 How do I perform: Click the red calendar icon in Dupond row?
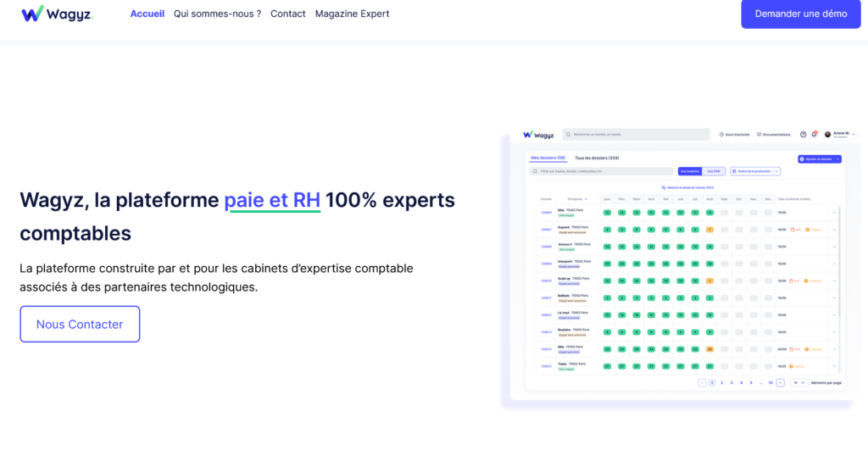coord(793,230)
